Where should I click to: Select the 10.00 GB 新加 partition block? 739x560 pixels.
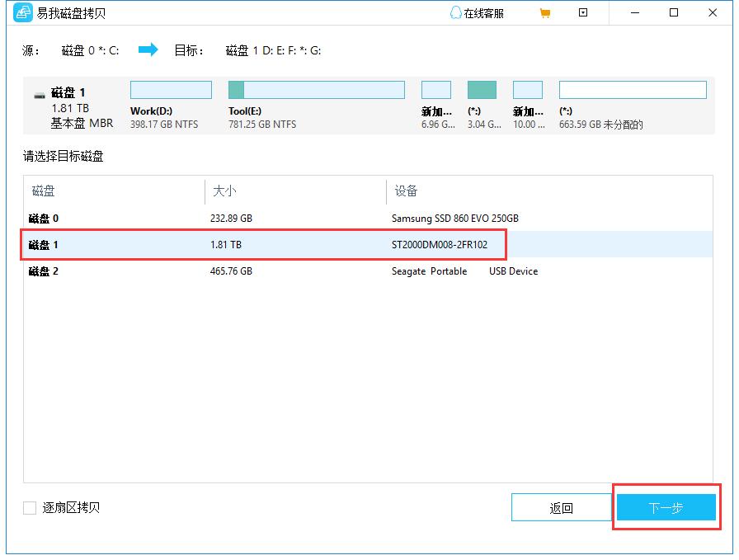pos(528,88)
